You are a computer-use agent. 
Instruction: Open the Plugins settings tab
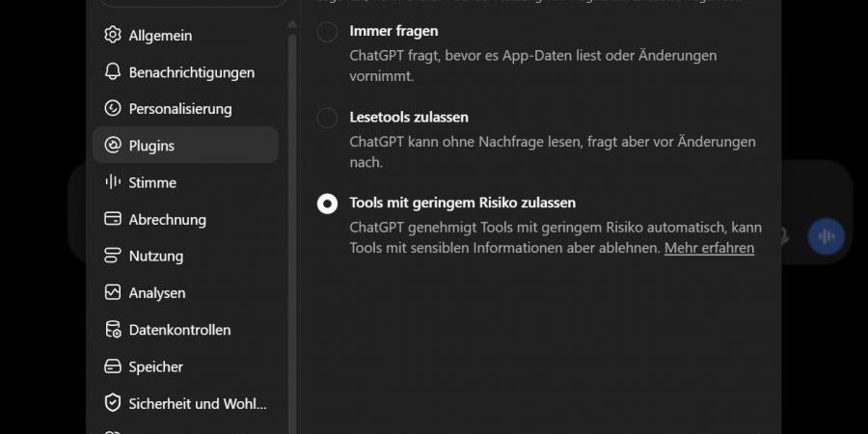(x=185, y=145)
